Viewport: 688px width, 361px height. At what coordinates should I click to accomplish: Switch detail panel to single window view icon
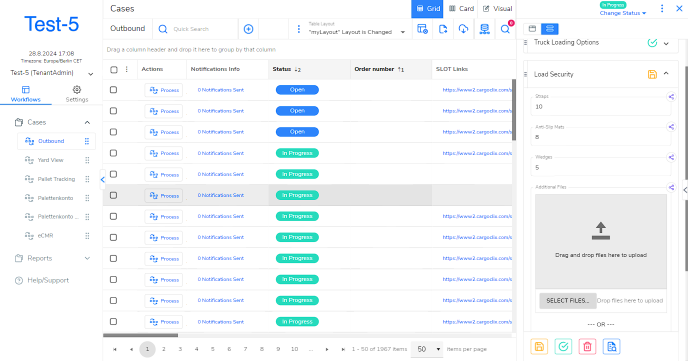[532, 29]
